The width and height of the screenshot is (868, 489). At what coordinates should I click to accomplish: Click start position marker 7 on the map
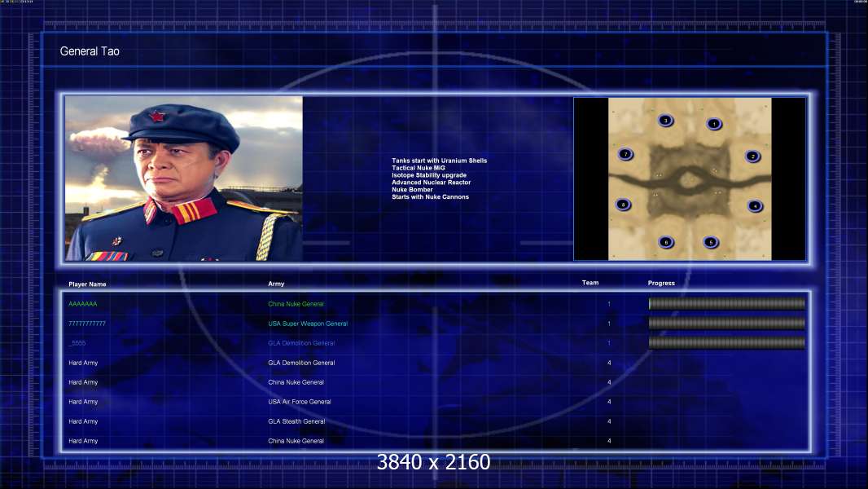(x=625, y=154)
